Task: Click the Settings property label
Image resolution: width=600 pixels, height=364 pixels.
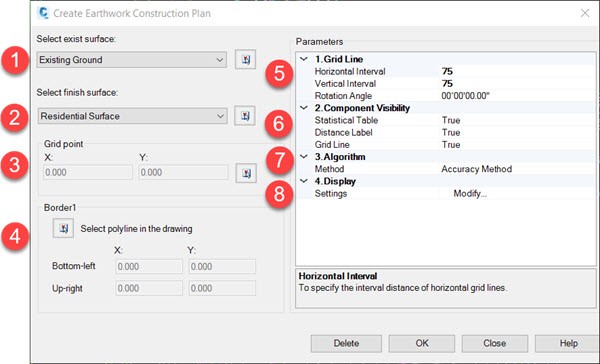Action: (x=331, y=194)
